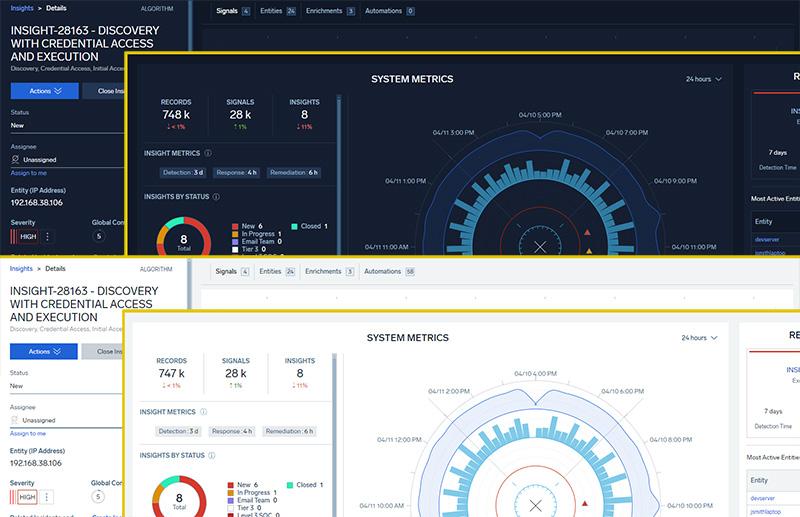The height and width of the screenshot is (517, 800).
Task: Click Records 748 k metric in dark dashboard
Action: [176, 114]
